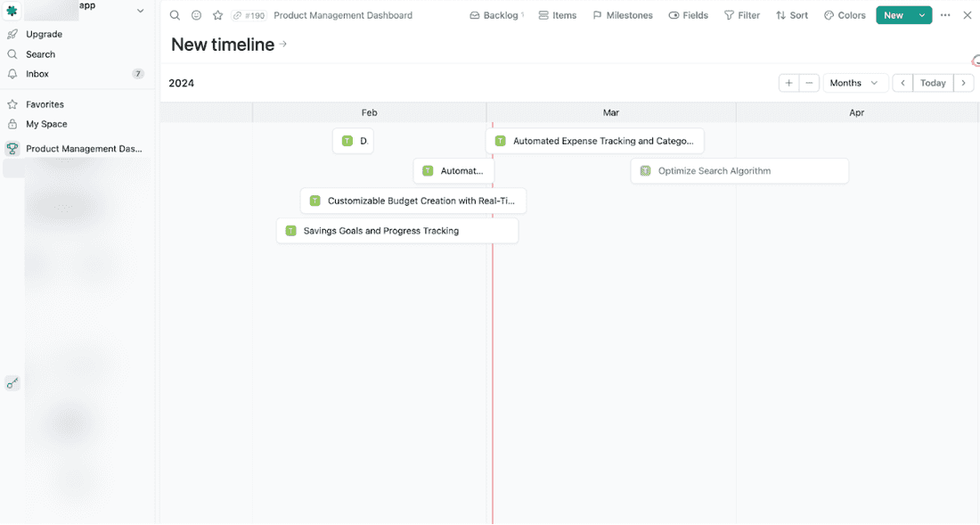Screen dimensions: 980x525
Task: Open the Fields settings menu
Action: pyautogui.click(x=689, y=15)
